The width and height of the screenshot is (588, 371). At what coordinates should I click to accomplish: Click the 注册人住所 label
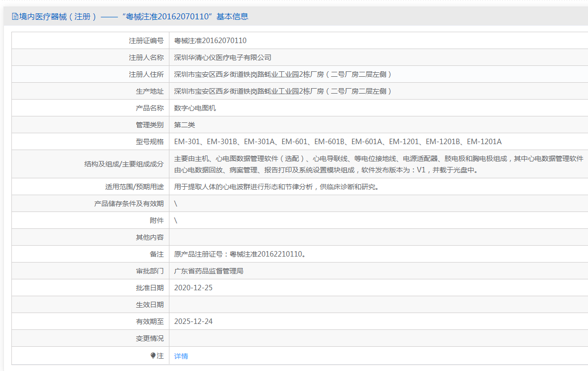click(146, 74)
